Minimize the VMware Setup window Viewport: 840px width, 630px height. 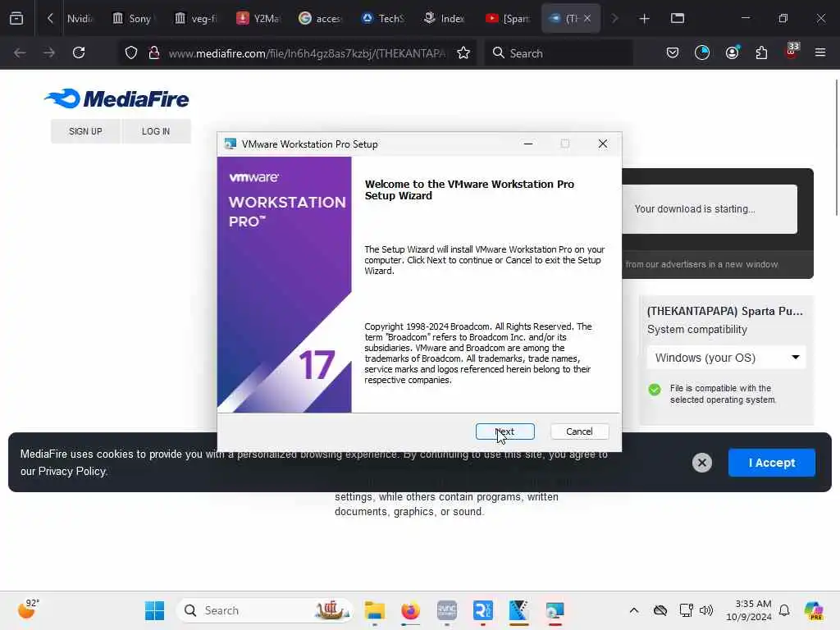[528, 144]
